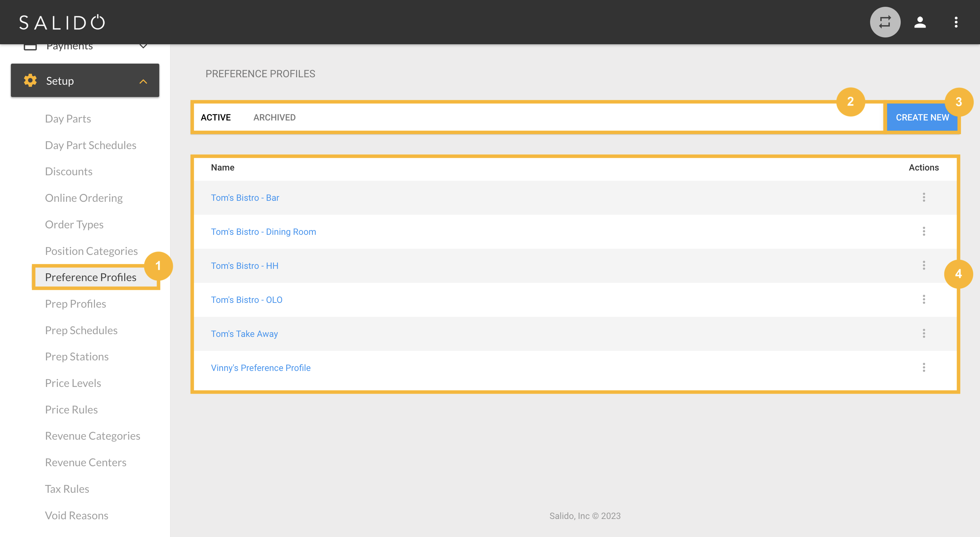Viewport: 980px width, 537px height.
Task: Open Tom's Bistro - HH profile
Action: click(x=245, y=266)
